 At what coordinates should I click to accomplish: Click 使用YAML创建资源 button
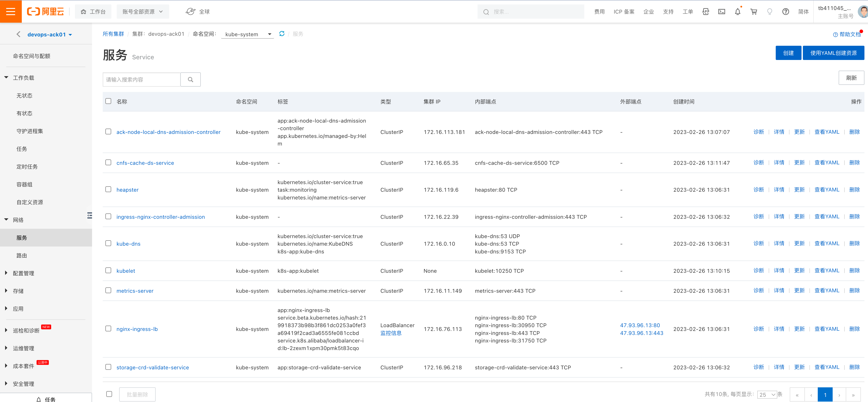click(833, 53)
